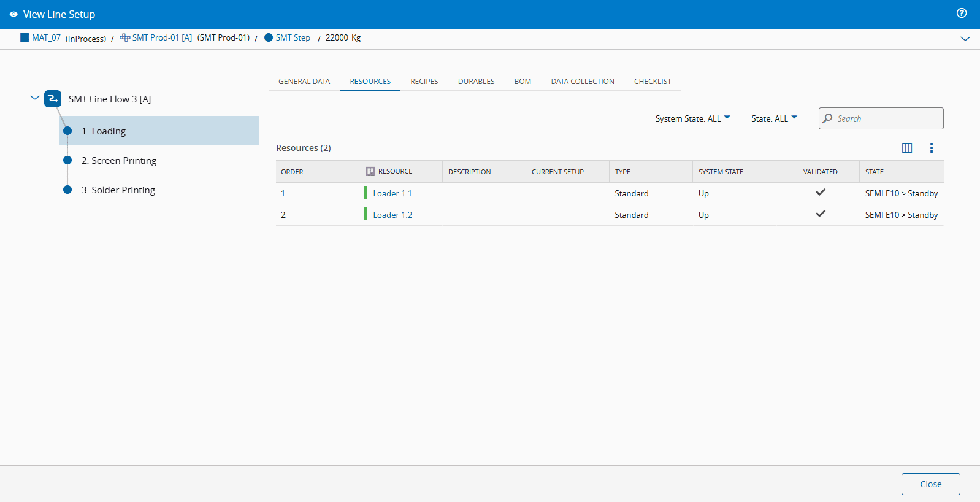Open the column chooser icon
The image size is (980, 502).
click(907, 148)
